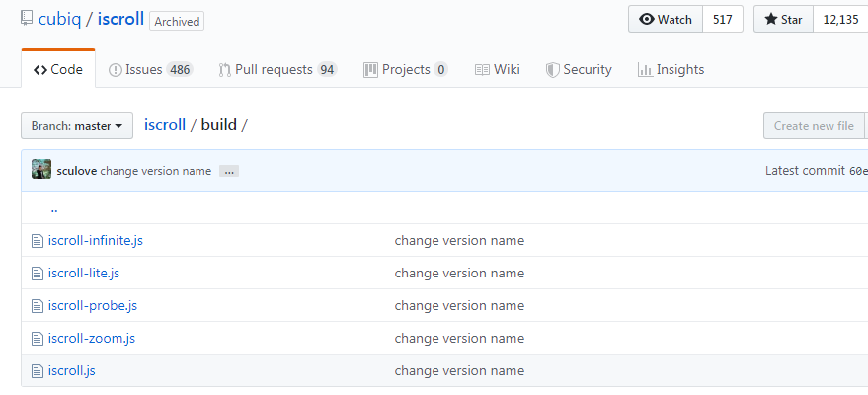Open the Wiki tab

click(x=498, y=70)
